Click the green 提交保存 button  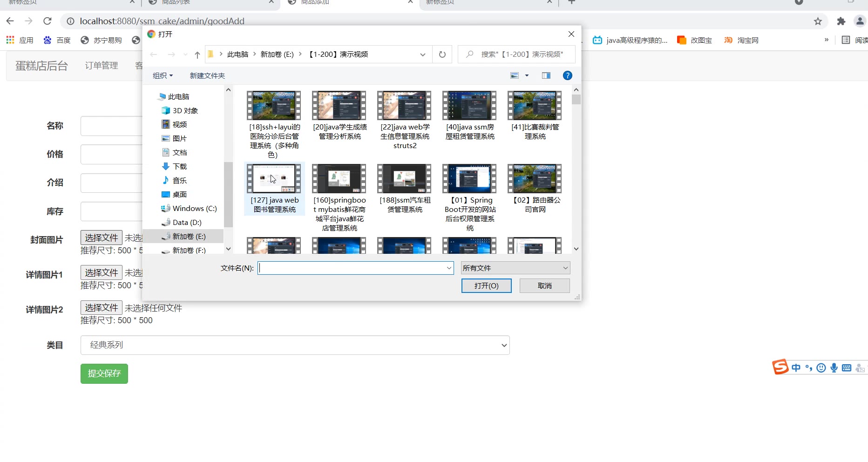click(104, 374)
